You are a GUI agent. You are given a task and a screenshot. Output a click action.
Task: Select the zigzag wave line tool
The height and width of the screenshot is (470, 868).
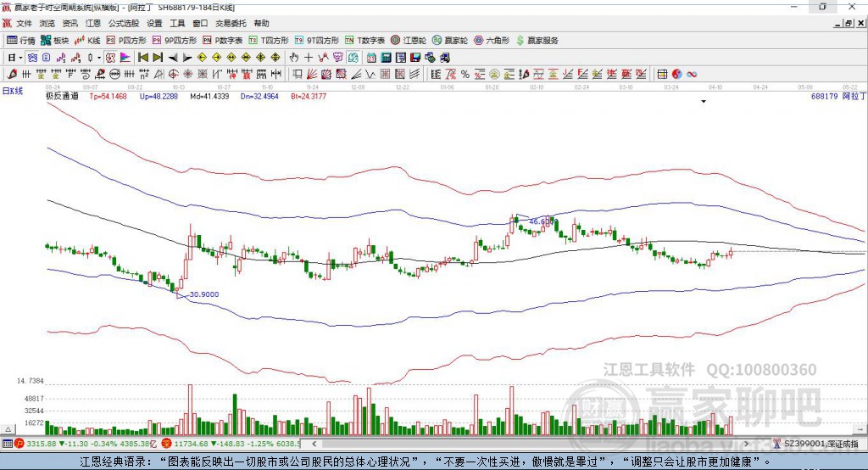[370, 75]
